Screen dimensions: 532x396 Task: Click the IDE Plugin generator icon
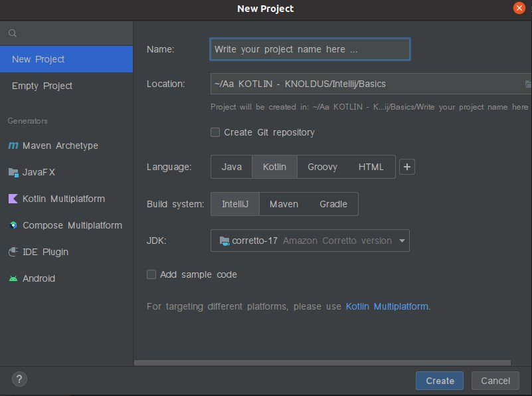coord(13,252)
